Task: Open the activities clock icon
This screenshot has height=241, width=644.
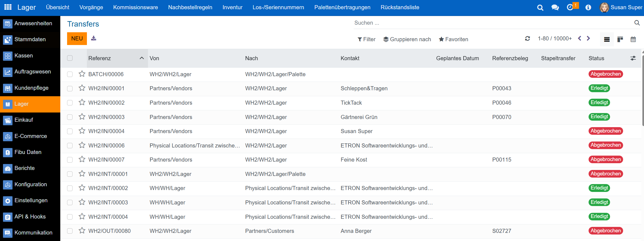Action: coord(570,7)
